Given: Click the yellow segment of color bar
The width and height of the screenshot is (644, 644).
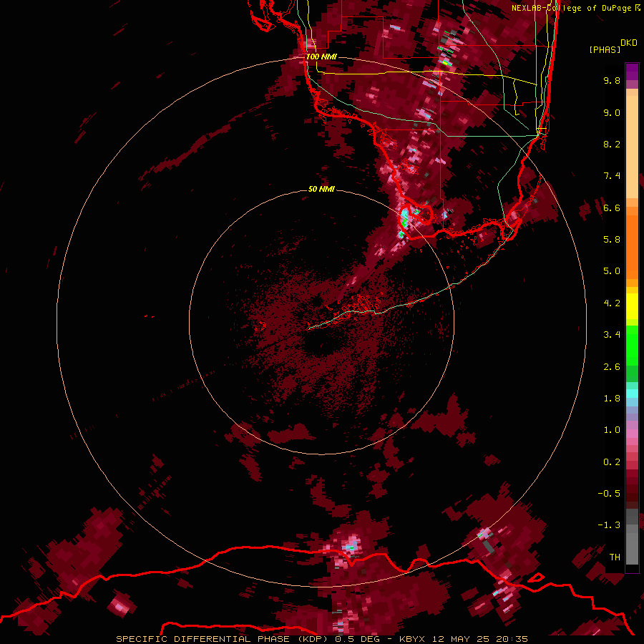Looking at the screenshot, I should click(x=632, y=306).
